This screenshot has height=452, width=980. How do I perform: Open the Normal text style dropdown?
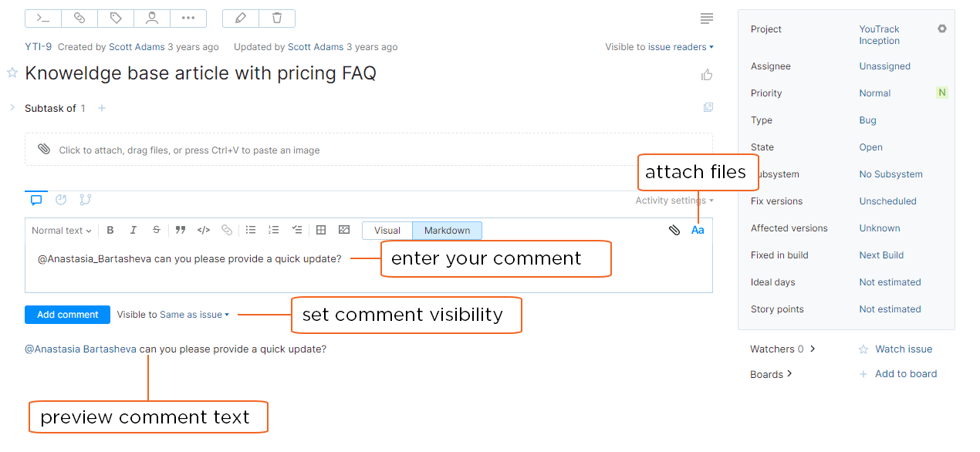62,231
